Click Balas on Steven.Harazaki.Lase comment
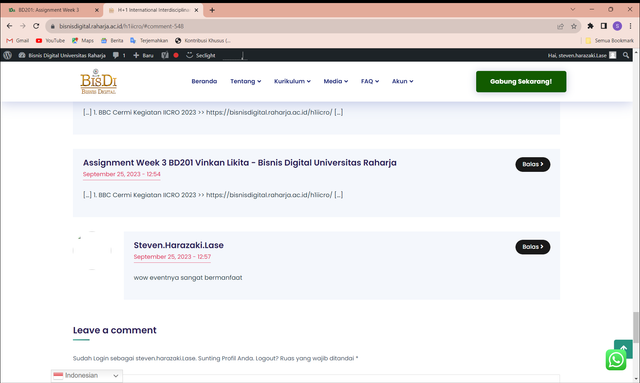Screen dimensions: 640x383 click(x=533, y=247)
